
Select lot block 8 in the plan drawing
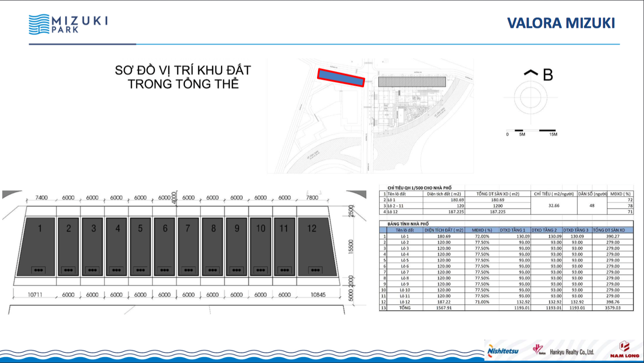tap(213, 247)
